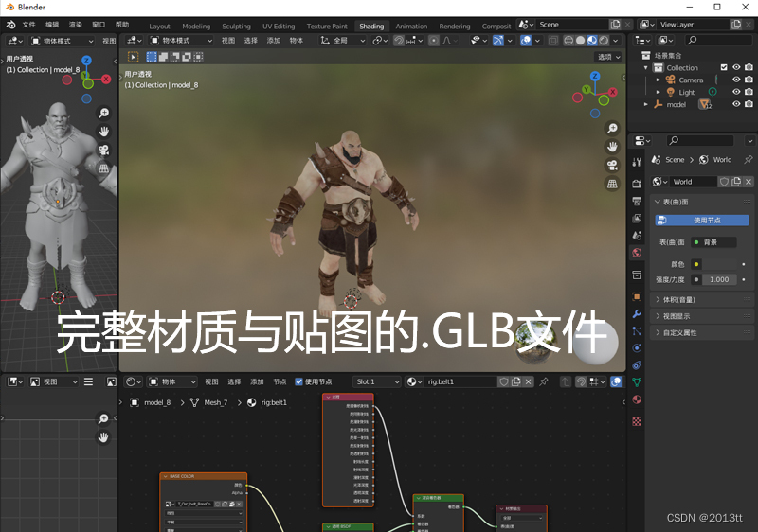
Task: Open 物体模式 dropdown in left viewport
Action: [63, 41]
